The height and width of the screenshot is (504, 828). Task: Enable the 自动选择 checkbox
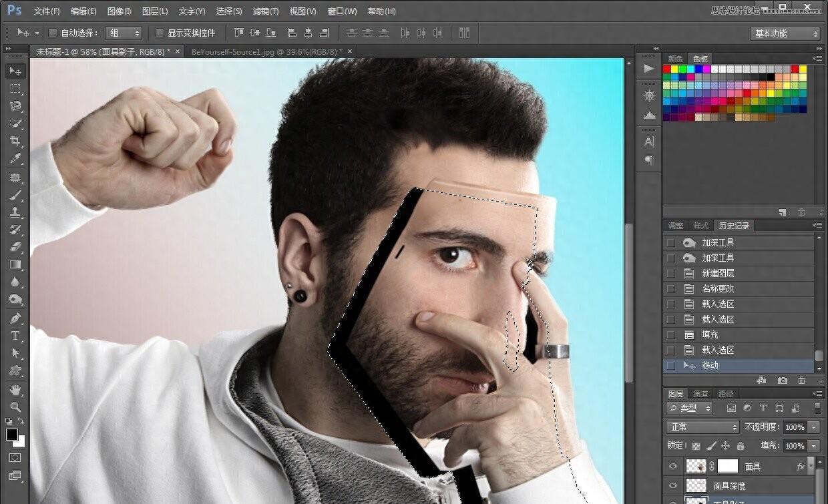53,33
